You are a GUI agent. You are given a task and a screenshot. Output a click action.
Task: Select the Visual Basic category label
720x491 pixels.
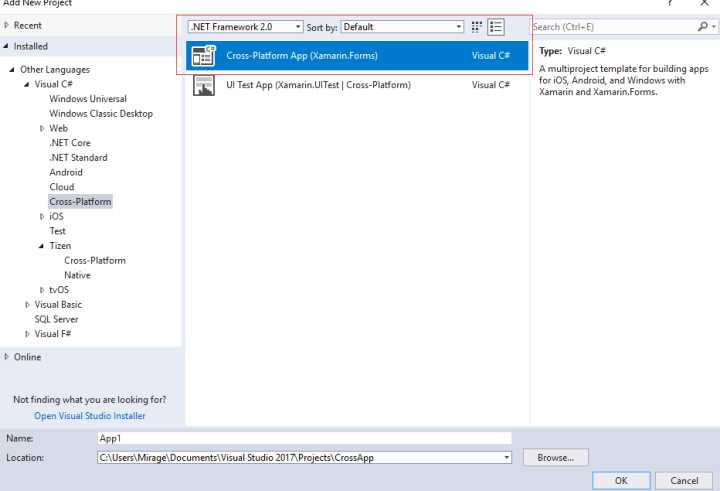click(x=58, y=305)
